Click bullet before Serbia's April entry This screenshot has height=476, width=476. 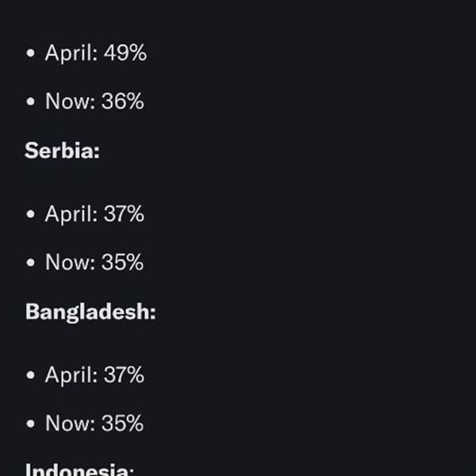pyautogui.click(x=30, y=214)
